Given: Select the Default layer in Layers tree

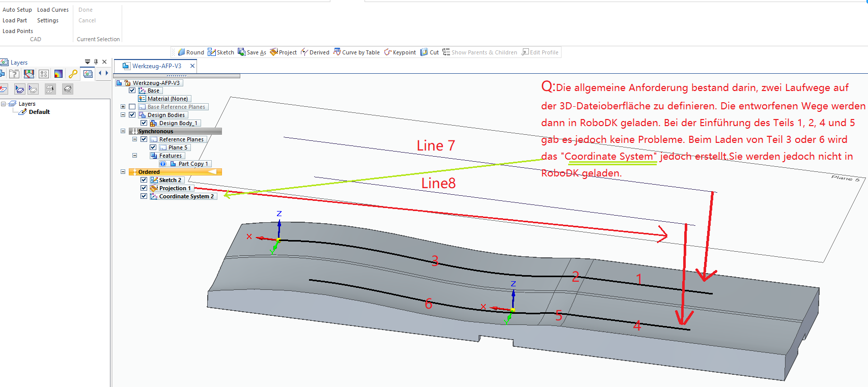Looking at the screenshot, I should (x=39, y=112).
